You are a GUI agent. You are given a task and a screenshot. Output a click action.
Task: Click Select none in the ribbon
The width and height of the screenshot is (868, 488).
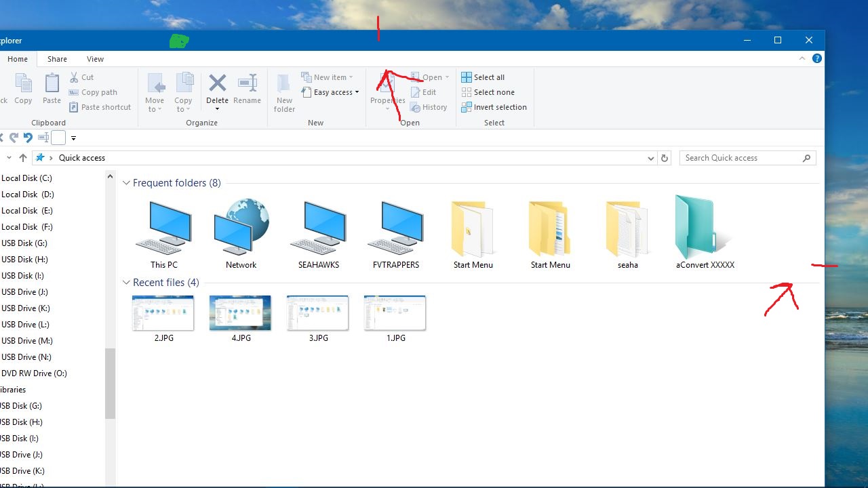pos(488,92)
